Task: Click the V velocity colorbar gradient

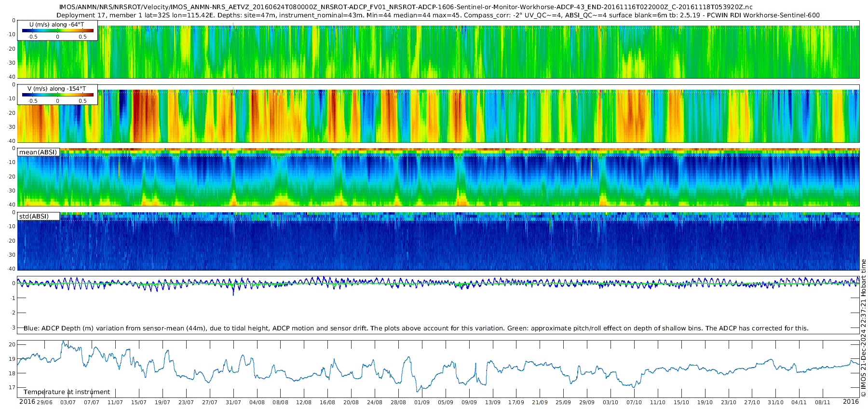Action: click(x=57, y=95)
